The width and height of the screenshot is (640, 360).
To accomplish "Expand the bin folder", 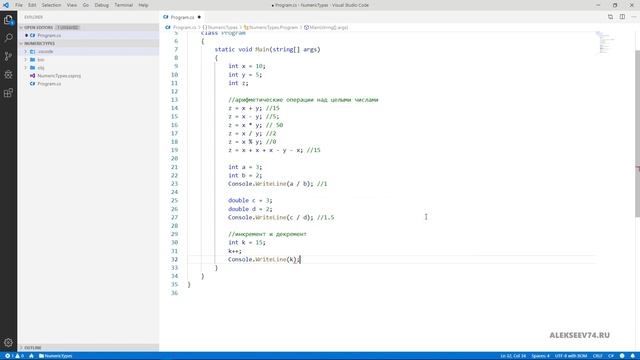I will point(40,60).
